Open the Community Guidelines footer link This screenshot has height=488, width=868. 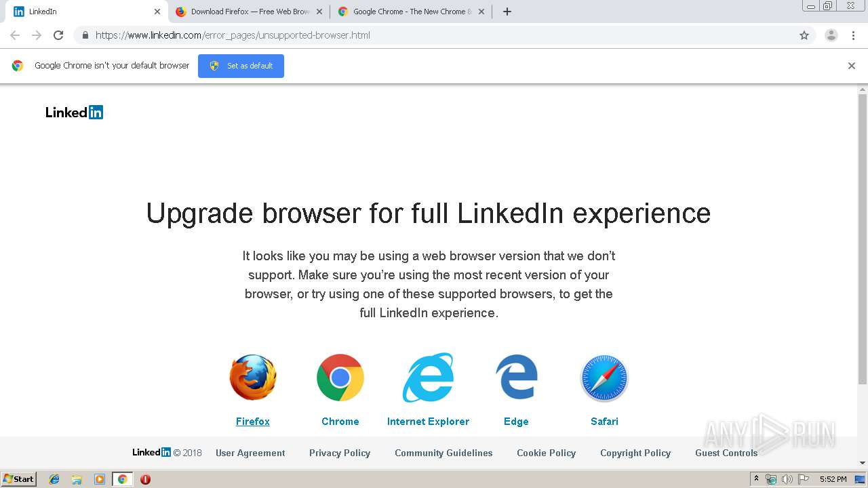point(443,453)
